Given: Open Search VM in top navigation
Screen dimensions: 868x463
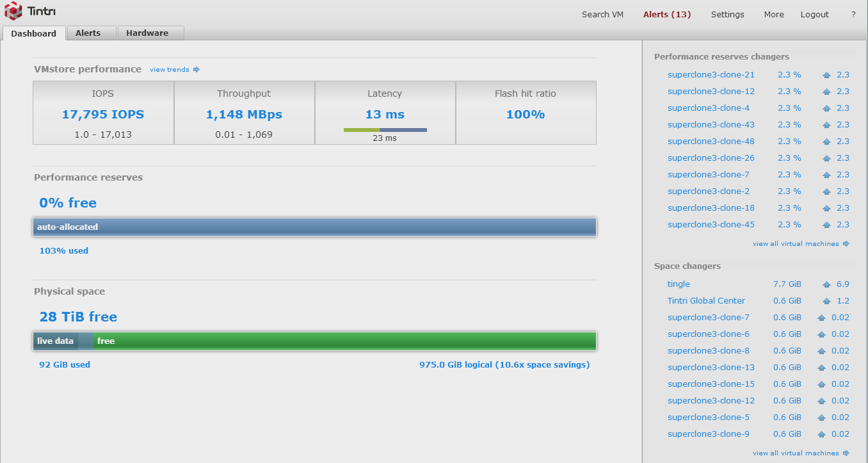Looking at the screenshot, I should [602, 14].
